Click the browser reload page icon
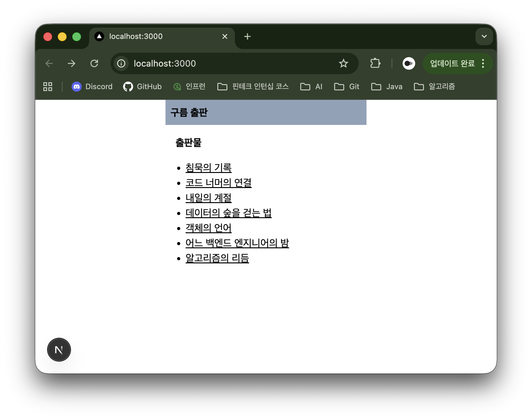The height and width of the screenshot is (420, 532). 94,63
